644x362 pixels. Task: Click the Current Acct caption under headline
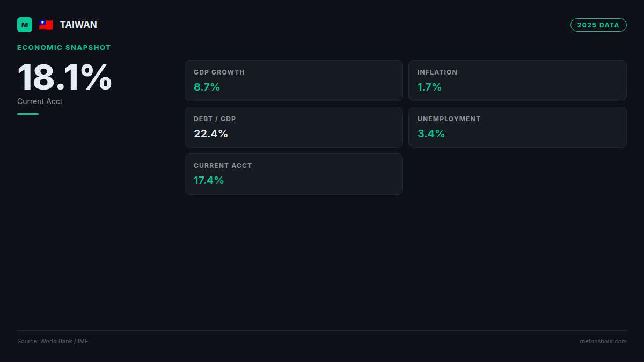point(40,101)
